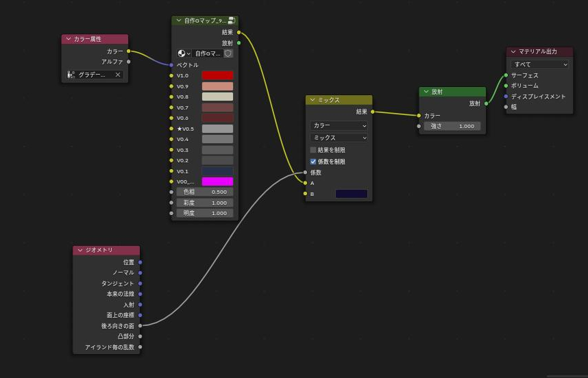588x378 pixels.
Task: Click the 色相 value field showing 0.500
Action: pos(204,192)
